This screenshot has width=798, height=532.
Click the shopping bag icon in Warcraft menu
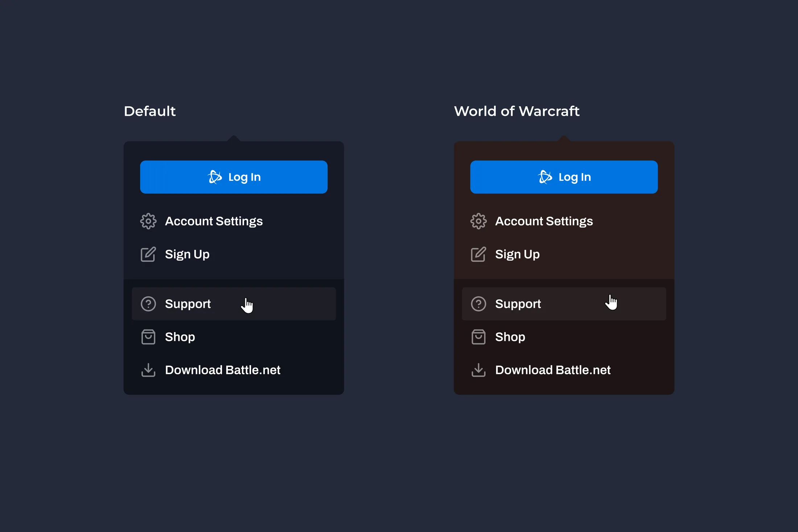tap(478, 337)
